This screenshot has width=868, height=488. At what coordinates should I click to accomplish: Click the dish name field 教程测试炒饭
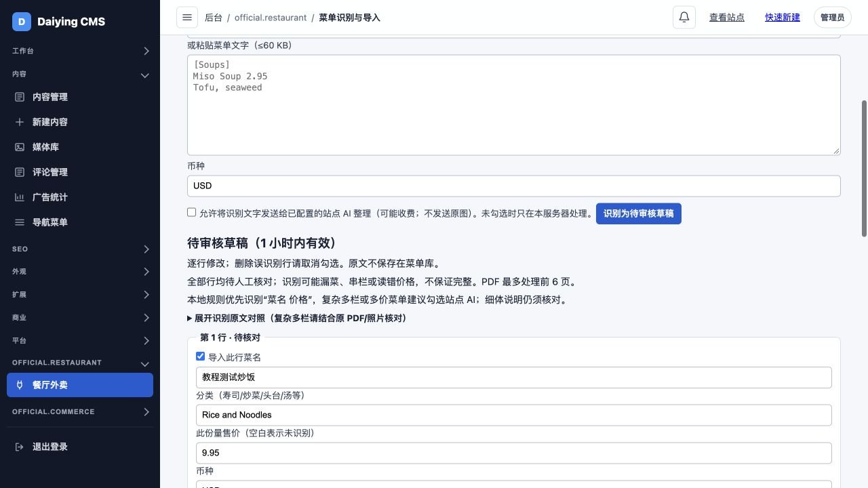514,378
